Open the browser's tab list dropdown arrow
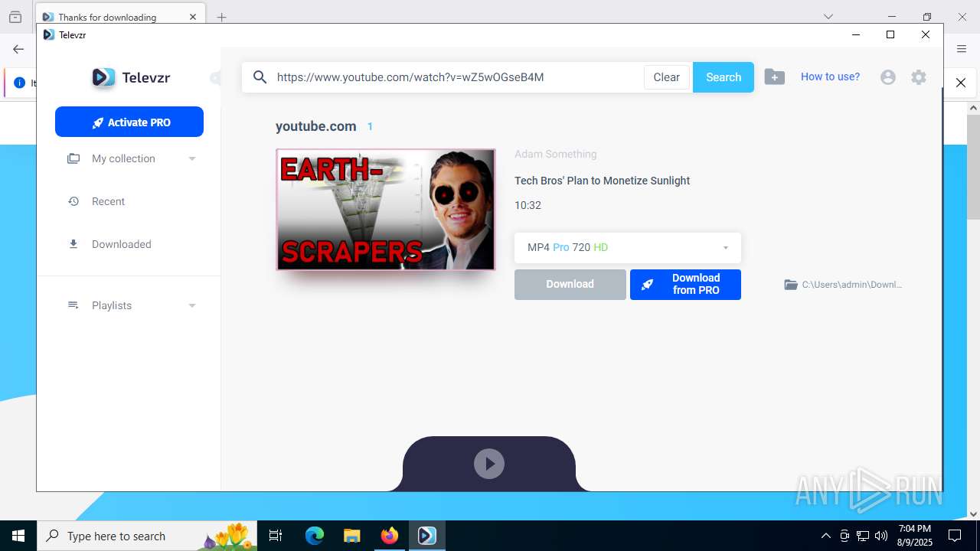Screen dimensions: 980x551 [x=828, y=17]
